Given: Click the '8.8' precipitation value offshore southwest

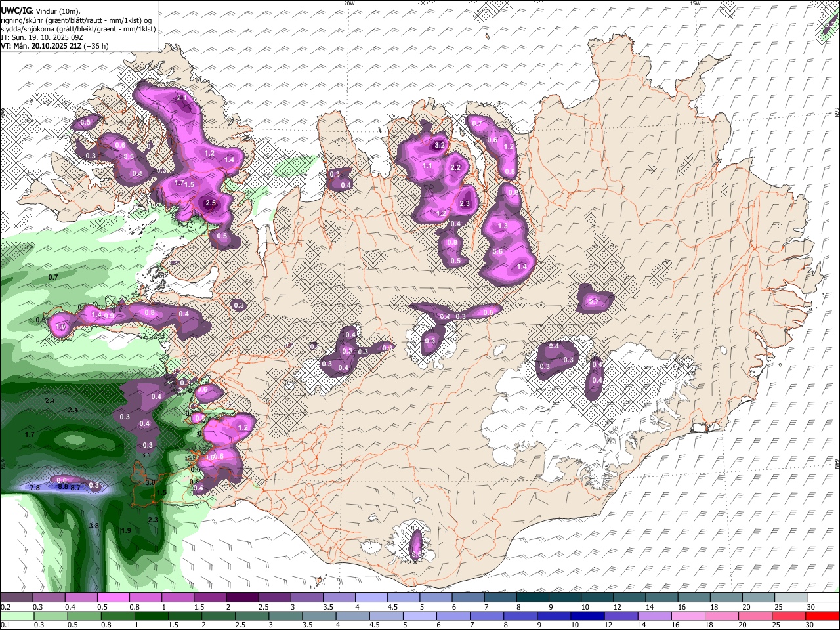Looking at the screenshot, I should click(63, 487).
